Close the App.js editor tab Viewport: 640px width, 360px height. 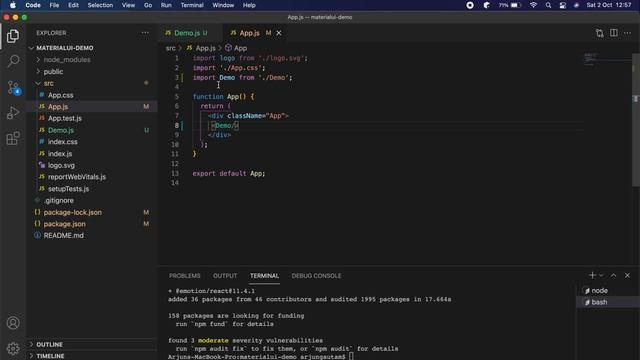tap(279, 33)
